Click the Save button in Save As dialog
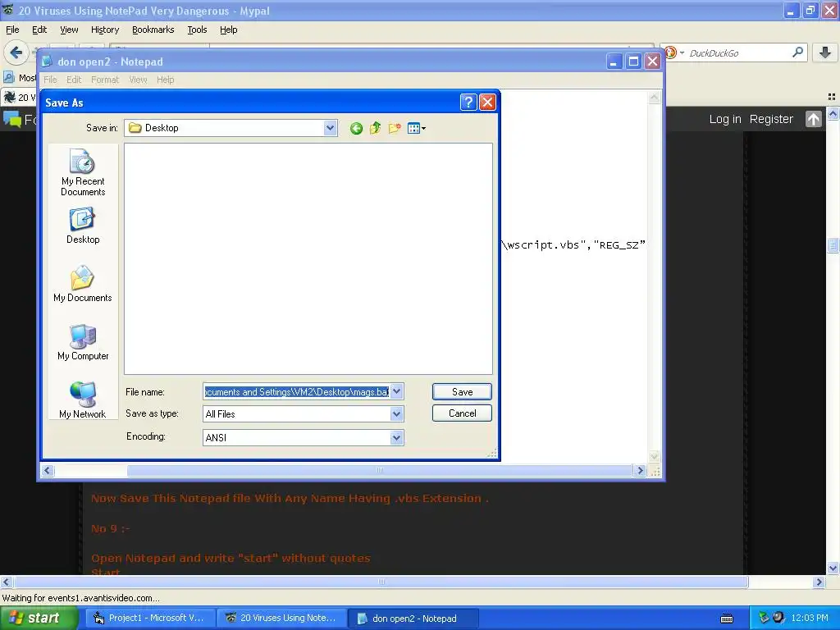This screenshot has height=630, width=840. pos(462,391)
